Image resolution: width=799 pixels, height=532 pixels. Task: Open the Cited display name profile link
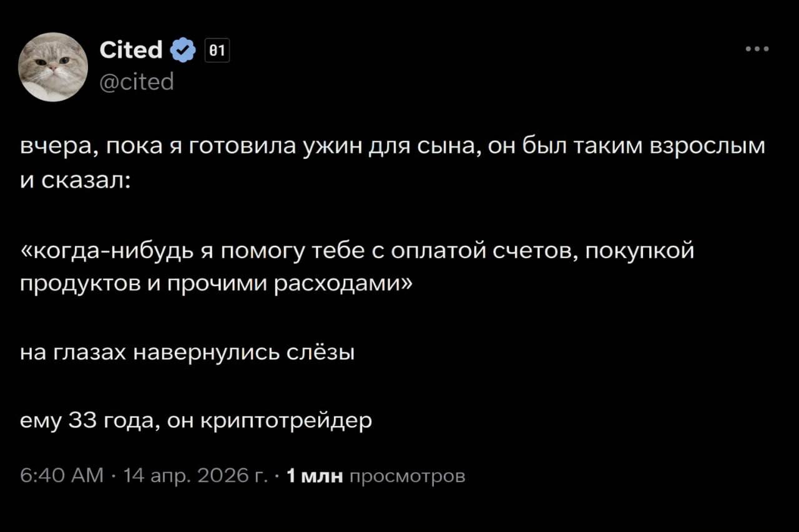tap(131, 50)
